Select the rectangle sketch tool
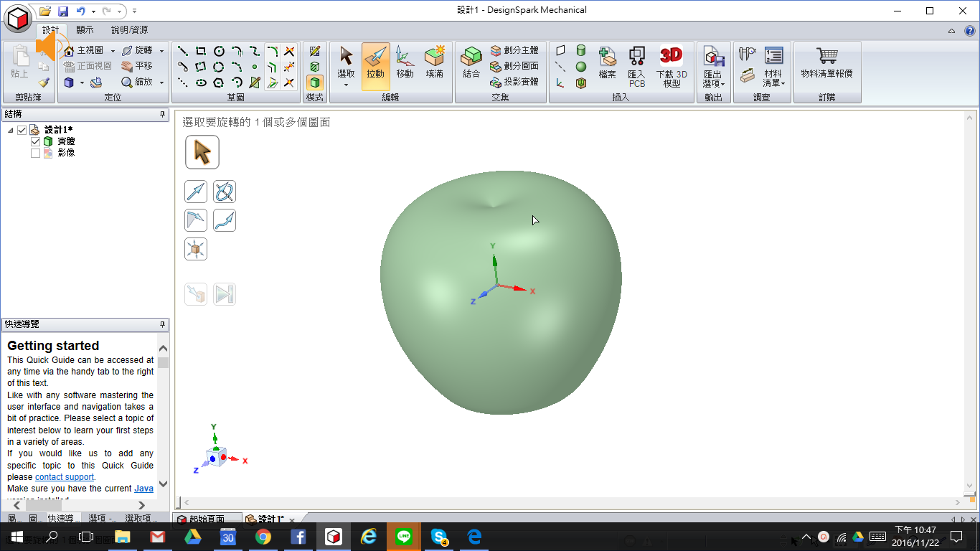 (201, 51)
